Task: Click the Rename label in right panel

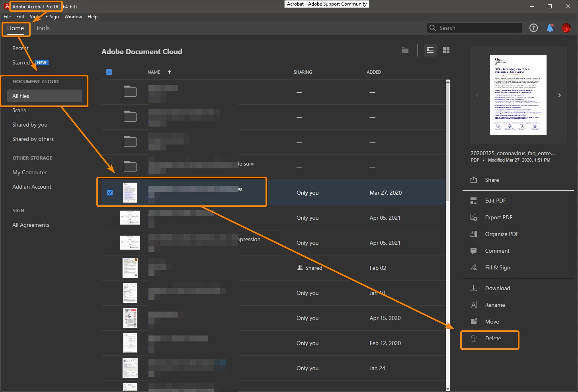Action: 495,305
